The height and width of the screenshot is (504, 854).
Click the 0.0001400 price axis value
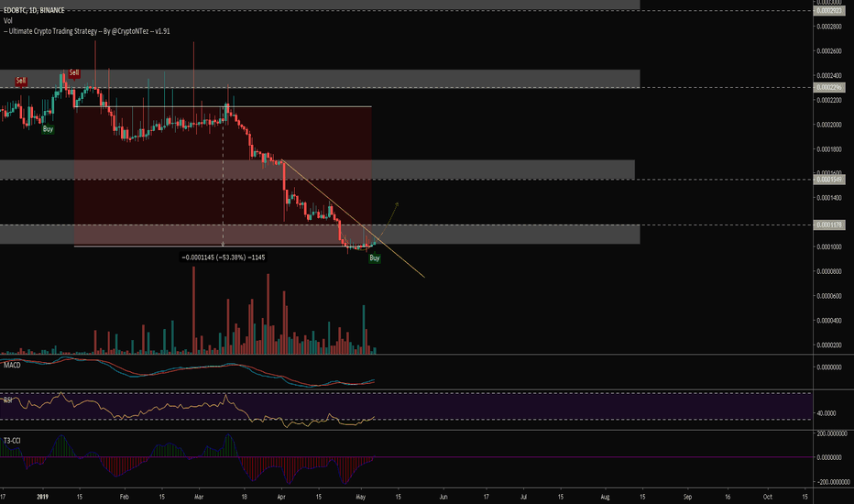(x=829, y=198)
